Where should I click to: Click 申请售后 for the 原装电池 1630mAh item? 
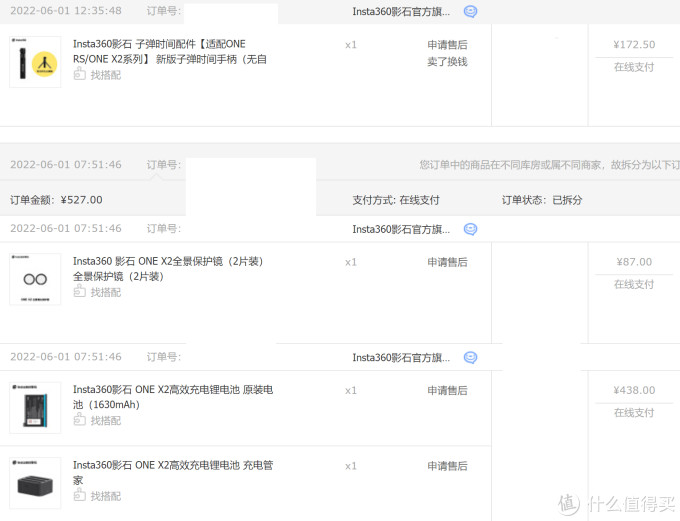447,391
